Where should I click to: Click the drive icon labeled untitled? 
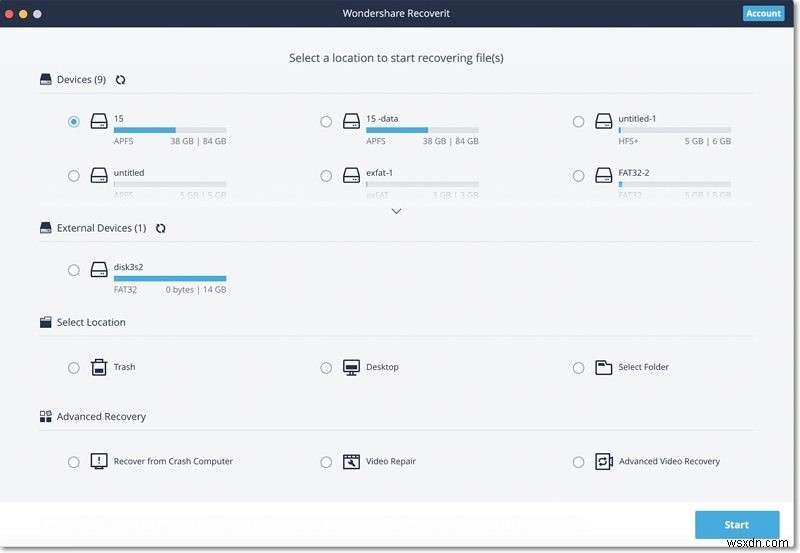[99, 175]
